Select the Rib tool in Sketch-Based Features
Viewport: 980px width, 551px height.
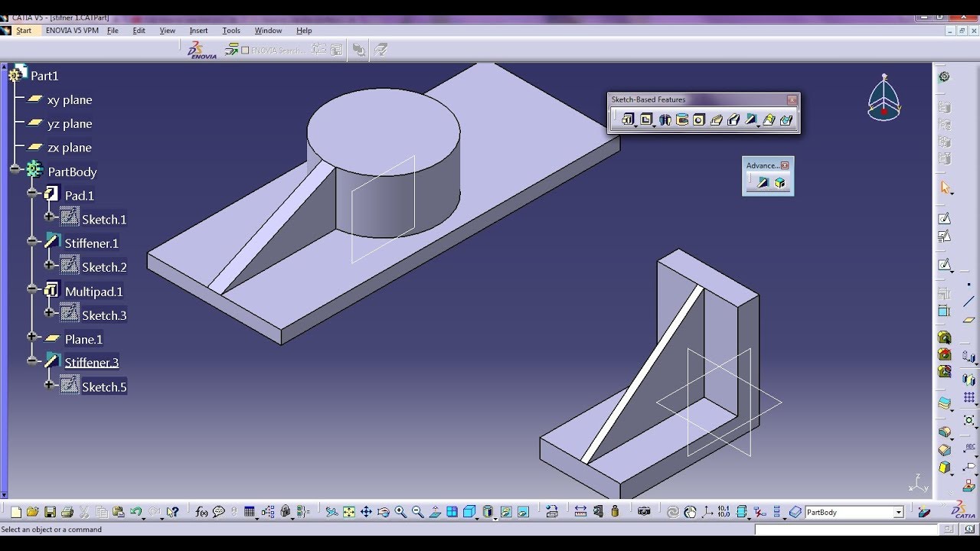(717, 119)
